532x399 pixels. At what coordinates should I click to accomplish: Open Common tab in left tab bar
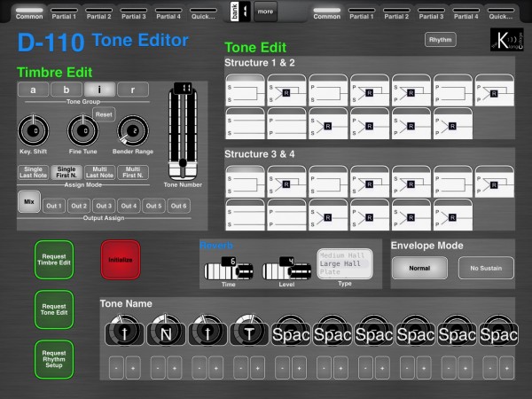[29, 13]
